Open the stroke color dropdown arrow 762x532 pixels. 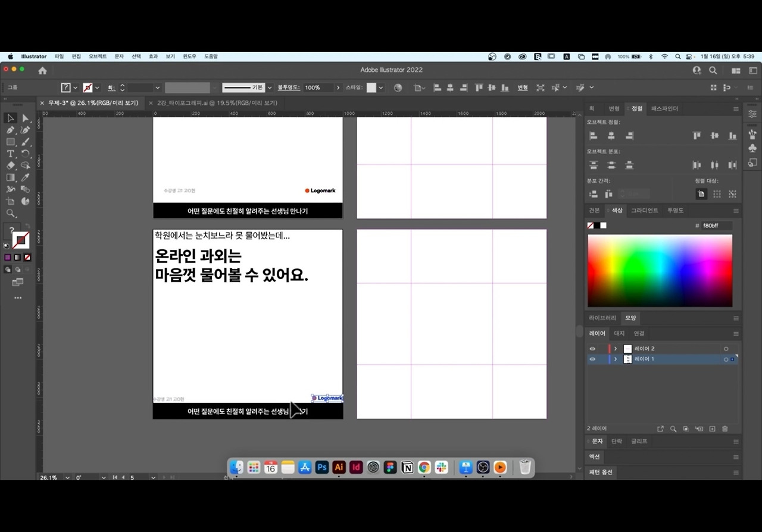(98, 87)
